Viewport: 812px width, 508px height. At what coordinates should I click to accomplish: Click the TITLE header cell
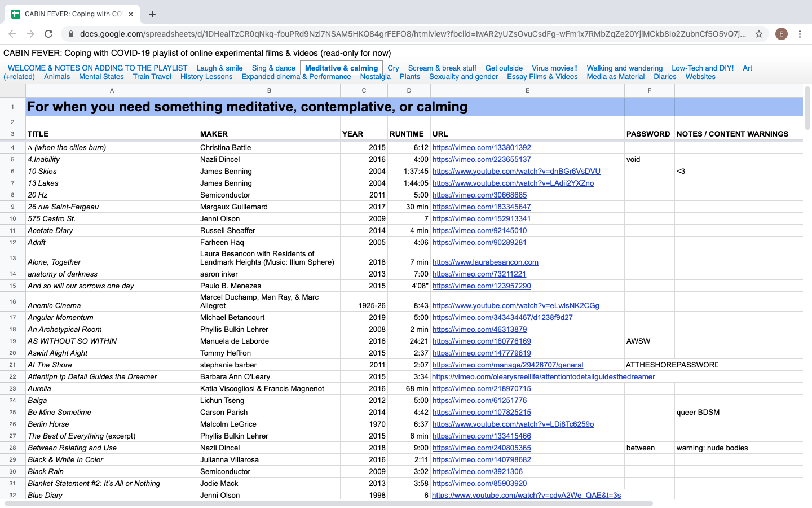[112, 134]
